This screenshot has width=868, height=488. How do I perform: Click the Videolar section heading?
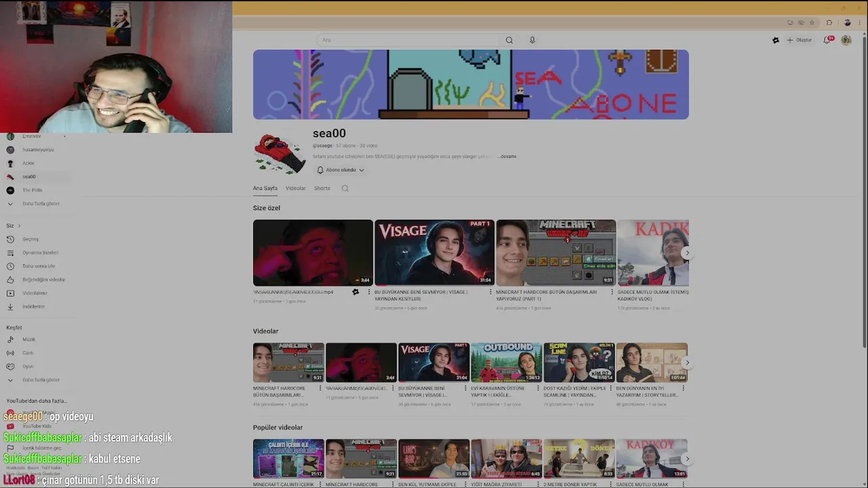pyautogui.click(x=266, y=331)
